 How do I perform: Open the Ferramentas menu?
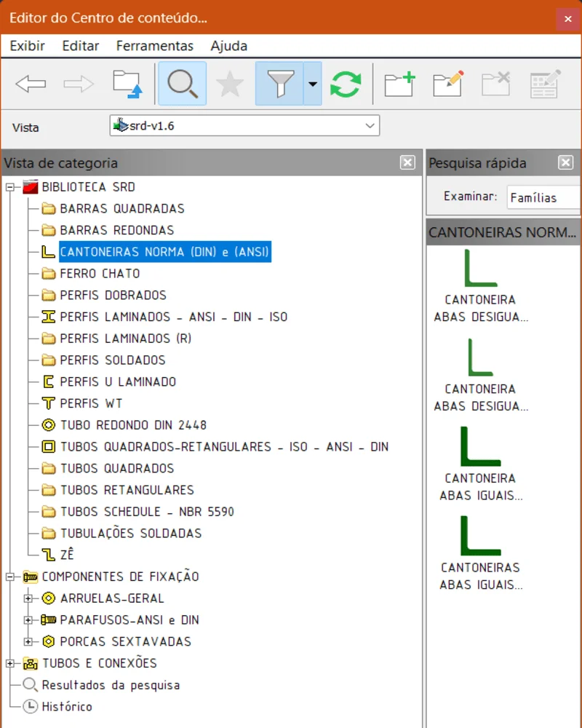point(154,46)
